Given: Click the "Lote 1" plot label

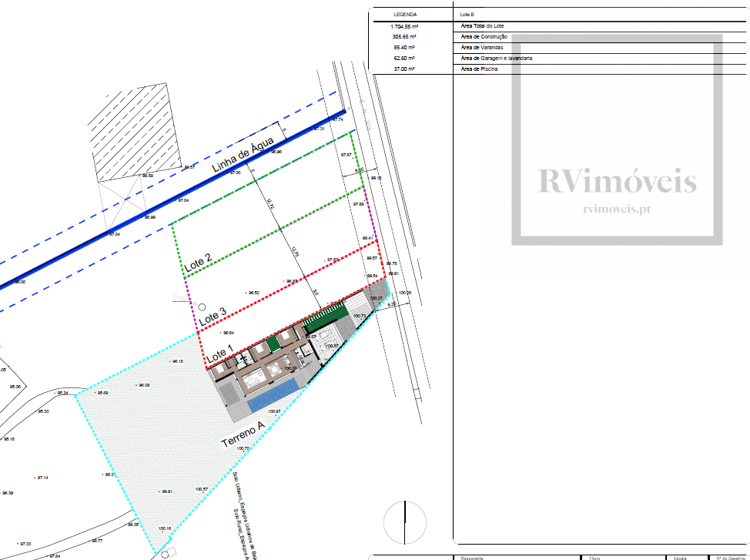Looking at the screenshot, I should click(220, 355).
